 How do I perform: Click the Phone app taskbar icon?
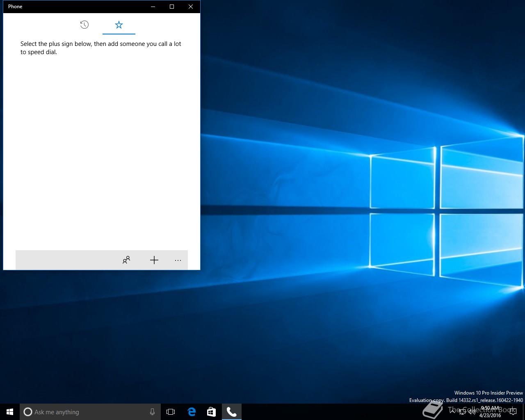(232, 412)
